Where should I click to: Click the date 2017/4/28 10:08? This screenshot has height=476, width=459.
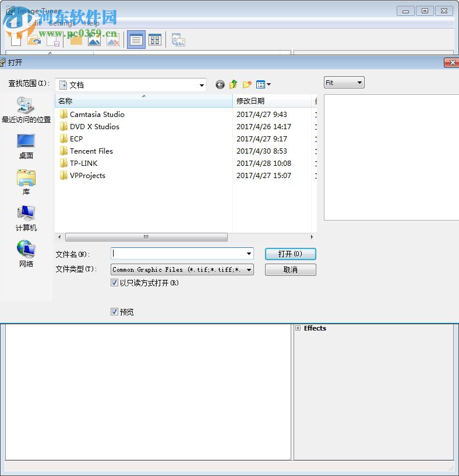pos(264,164)
